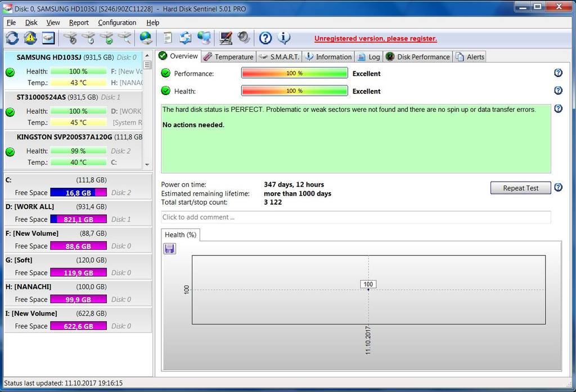Click the 99 % health value of KINGSTON
The height and width of the screenshot is (392, 576).
[78, 151]
